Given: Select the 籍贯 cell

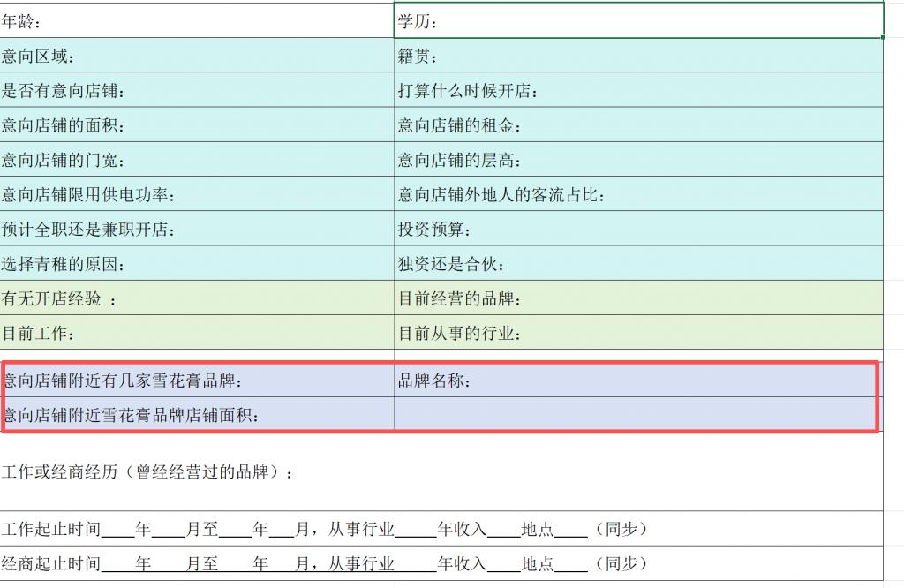Looking at the screenshot, I should pyautogui.click(x=638, y=56).
